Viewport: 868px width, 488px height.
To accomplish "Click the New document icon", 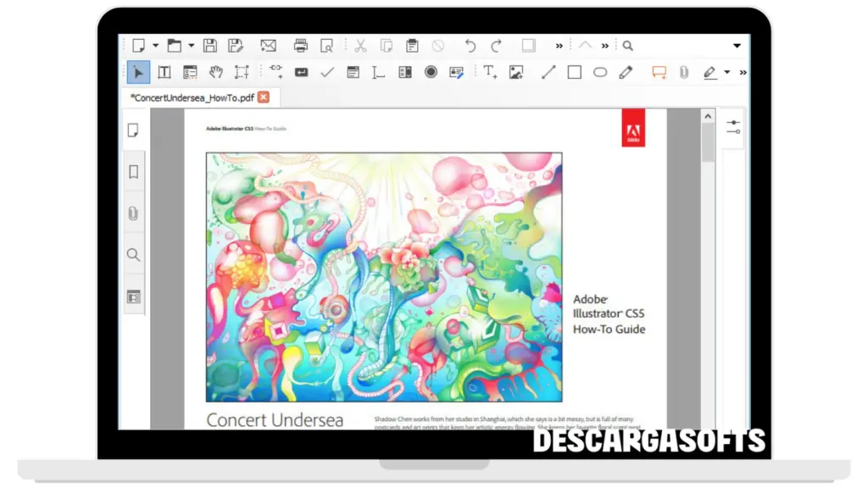I will pos(138,46).
